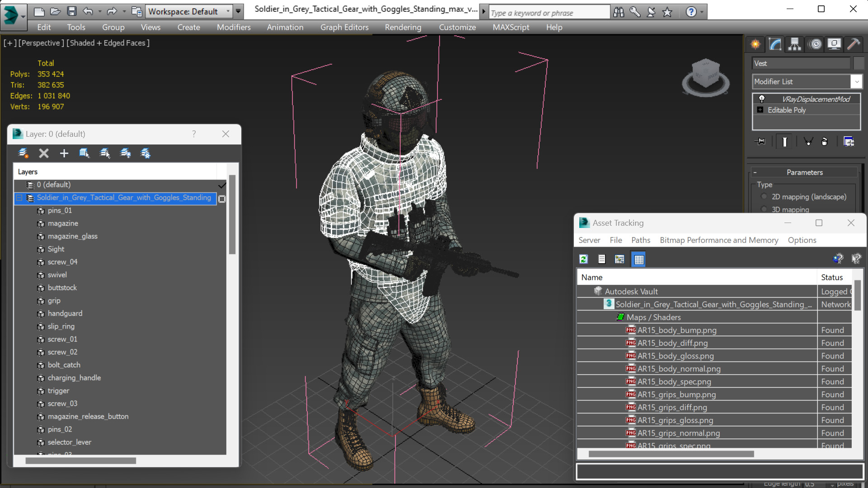Select the Editable Poly modifier icon
868x488 pixels.
pos(760,110)
